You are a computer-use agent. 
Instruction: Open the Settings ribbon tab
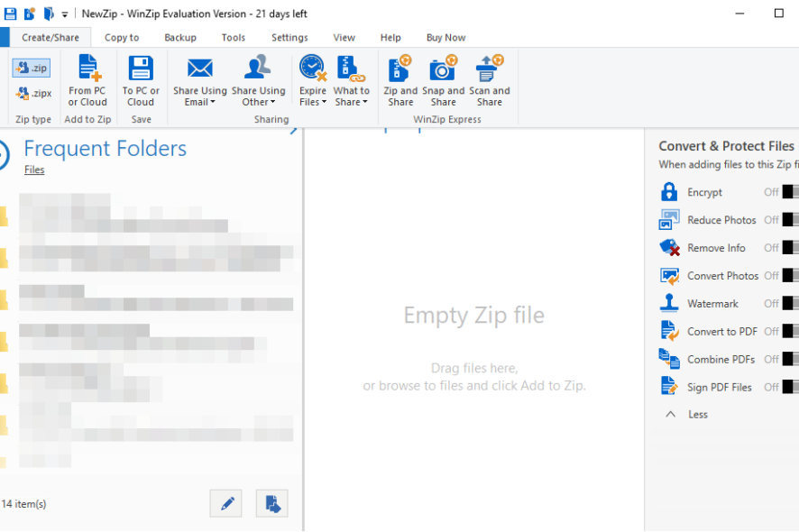tap(289, 37)
